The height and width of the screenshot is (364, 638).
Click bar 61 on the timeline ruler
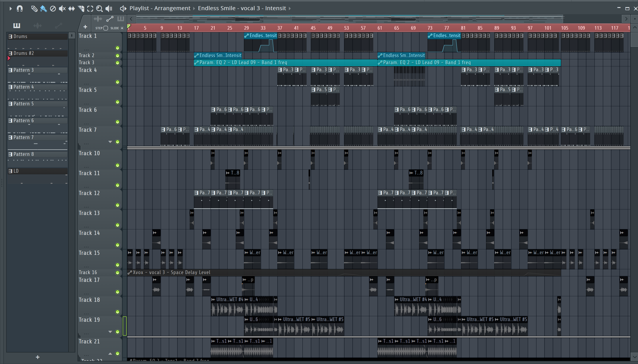tap(380, 28)
